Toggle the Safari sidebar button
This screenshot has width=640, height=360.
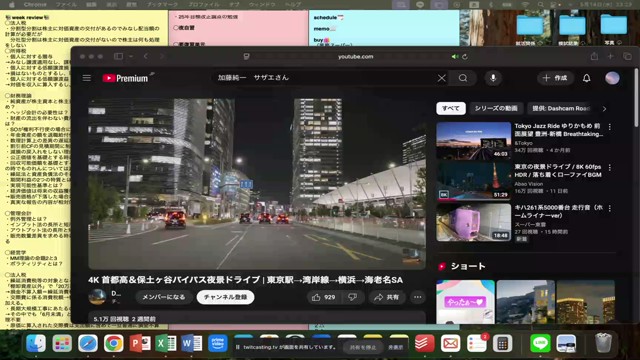pos(118,56)
